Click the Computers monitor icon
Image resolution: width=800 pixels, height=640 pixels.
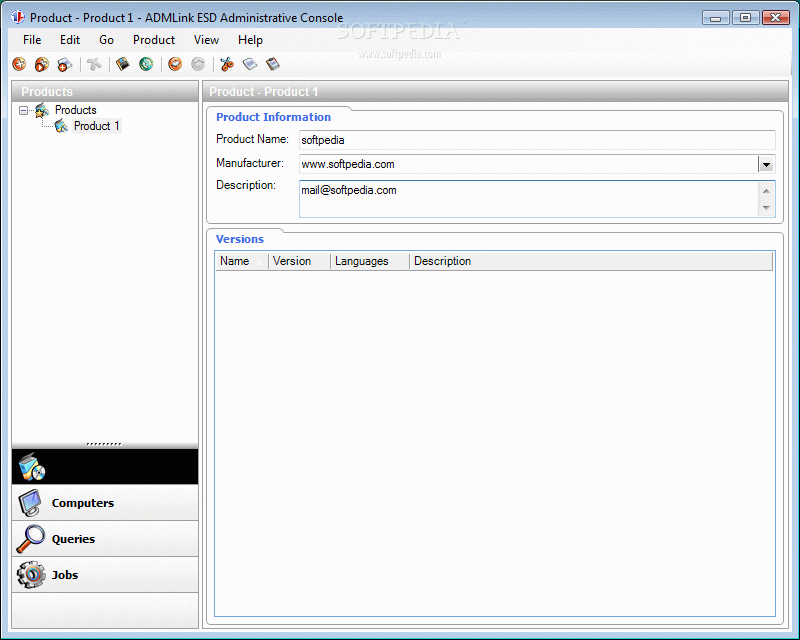tap(31, 503)
